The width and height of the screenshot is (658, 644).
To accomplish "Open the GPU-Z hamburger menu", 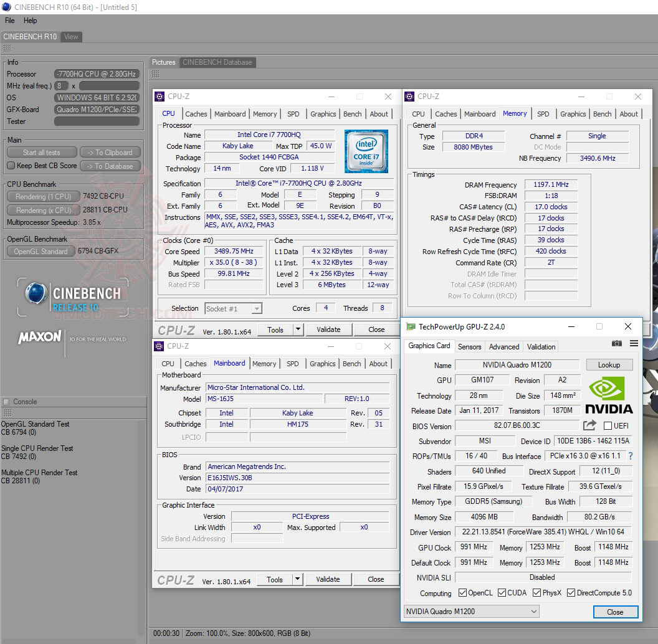I will [x=634, y=343].
